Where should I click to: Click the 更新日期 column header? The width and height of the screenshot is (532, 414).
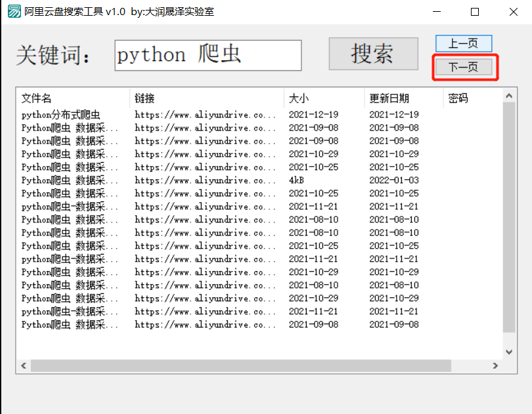point(404,98)
